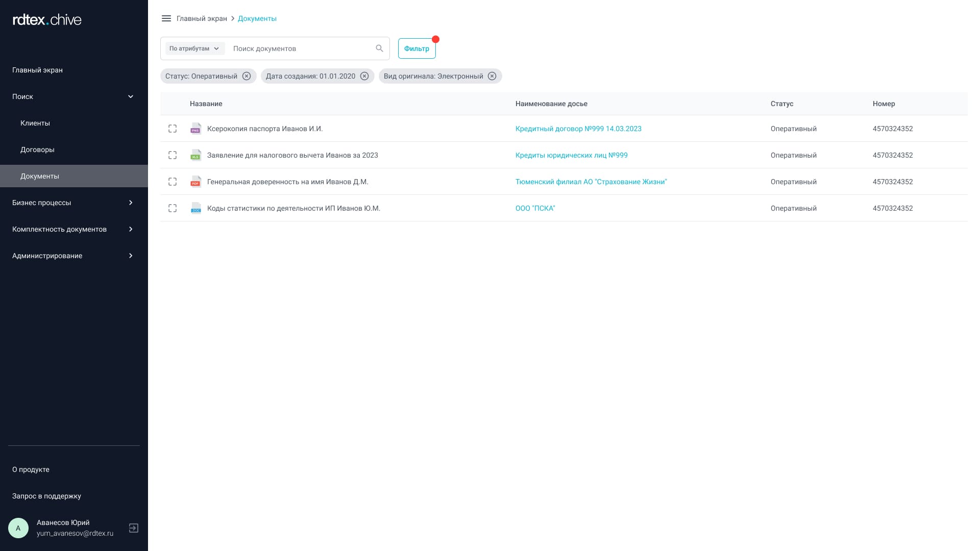Expand Бизнес процессы menu section
Image resolution: width=980 pixels, height=551 pixels.
point(130,203)
